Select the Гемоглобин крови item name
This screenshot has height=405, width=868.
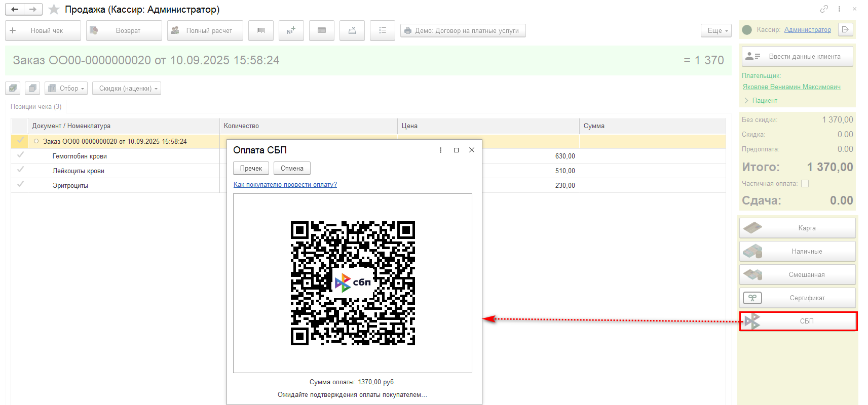coord(80,156)
